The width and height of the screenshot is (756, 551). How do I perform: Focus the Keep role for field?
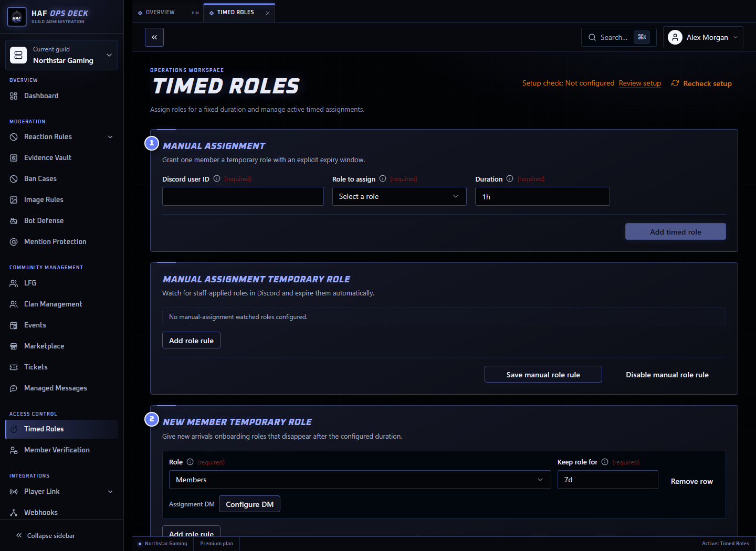pyautogui.click(x=607, y=480)
